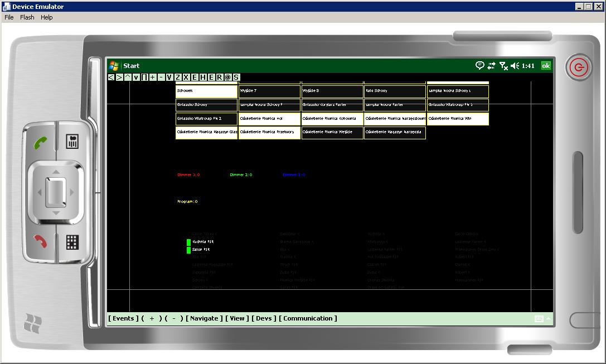Click the green ok button
The width and height of the screenshot is (606, 364).
546,66
